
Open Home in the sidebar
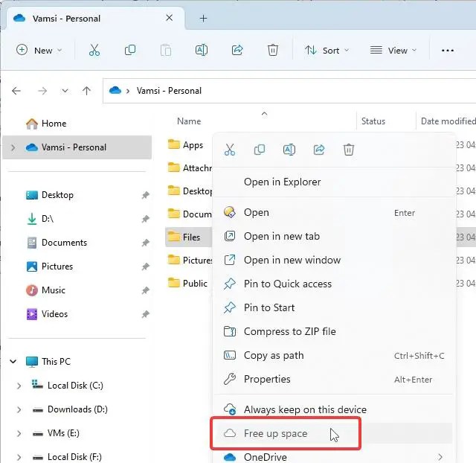tap(46, 124)
